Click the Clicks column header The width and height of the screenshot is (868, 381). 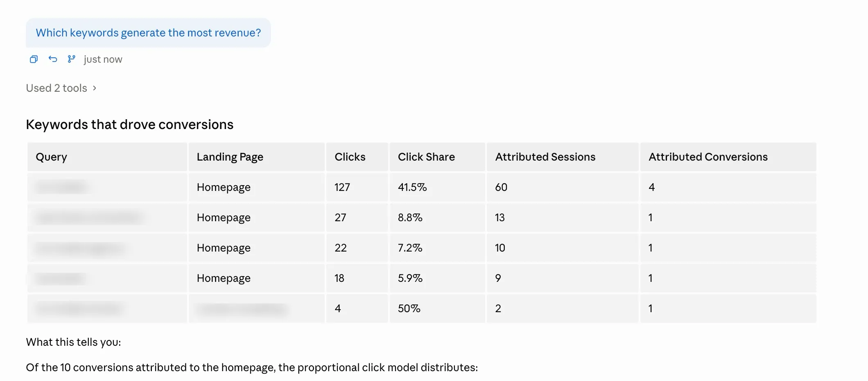[x=350, y=157]
